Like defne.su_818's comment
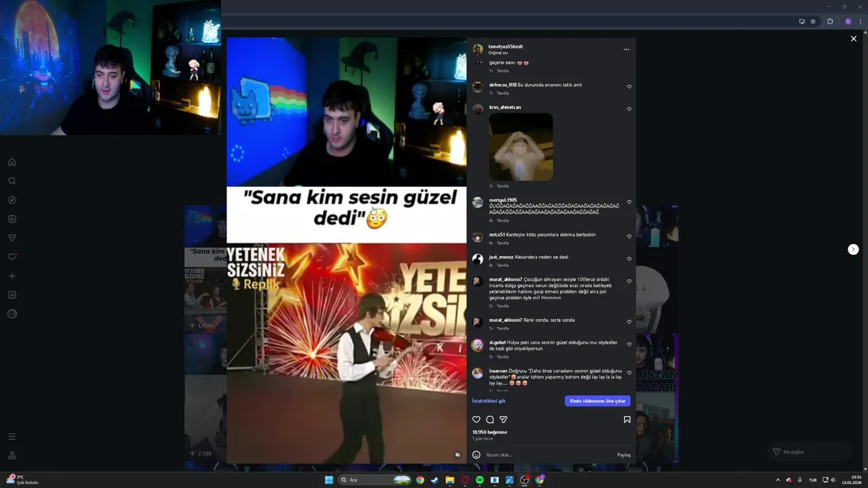The image size is (868, 488). (629, 87)
